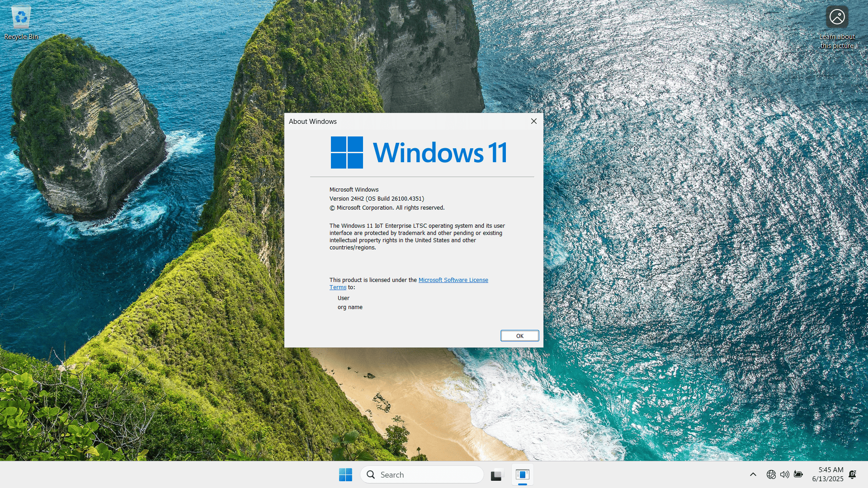Click the Windows 11 IoT Enterprise LTSC paragraph
The width and height of the screenshot is (868, 488).
[x=417, y=237]
